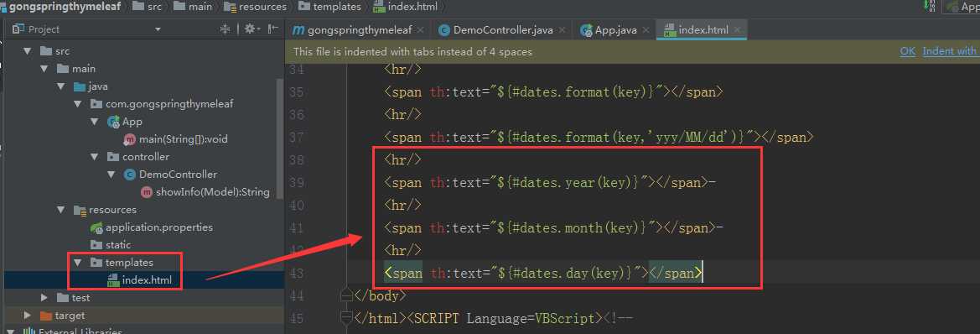
Task: Select index.html in the project tree
Action: (x=147, y=279)
